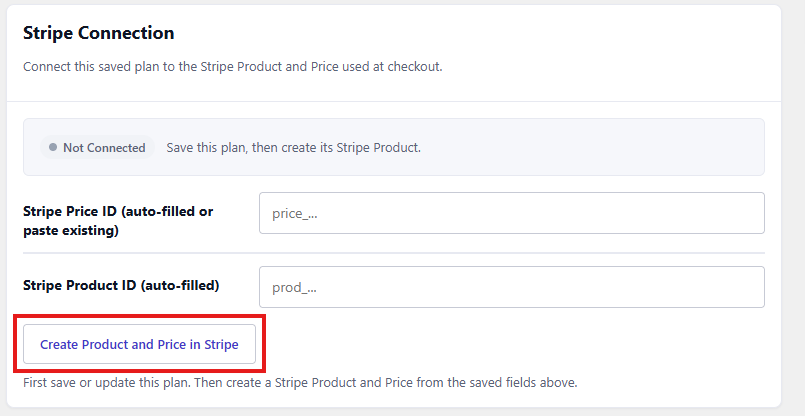Viewport: 805px width, 416px height.
Task: Click the right end of the Price ID field
Action: point(752,213)
